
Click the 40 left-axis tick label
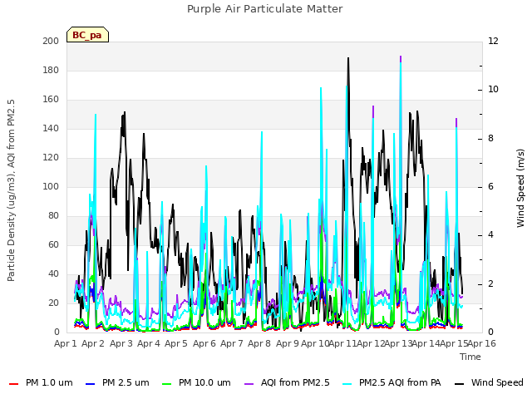pos(53,273)
